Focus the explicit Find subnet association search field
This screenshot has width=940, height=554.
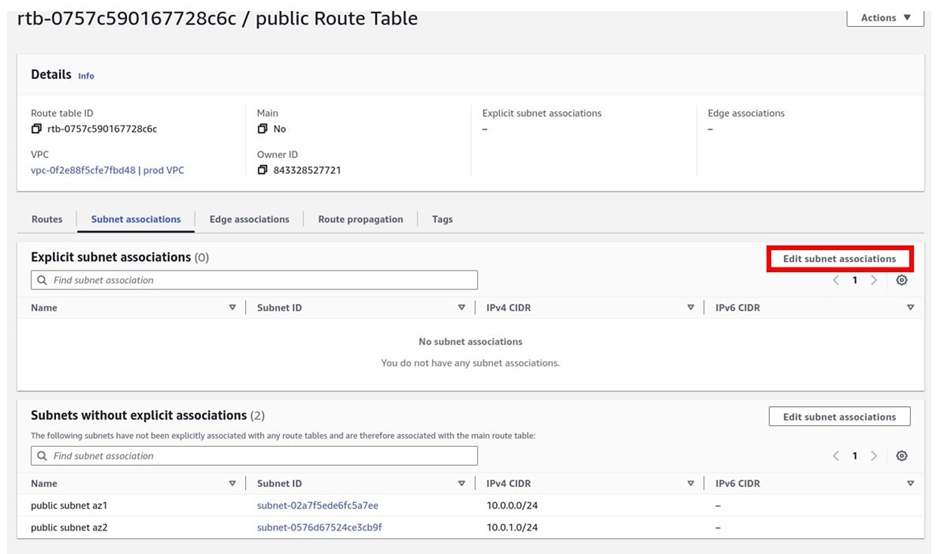click(x=254, y=280)
